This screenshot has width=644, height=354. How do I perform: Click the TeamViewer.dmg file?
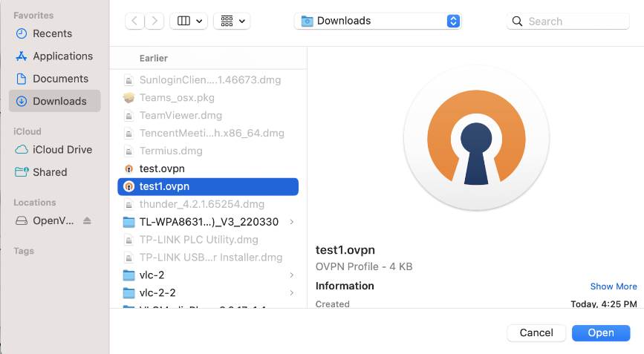208,116
